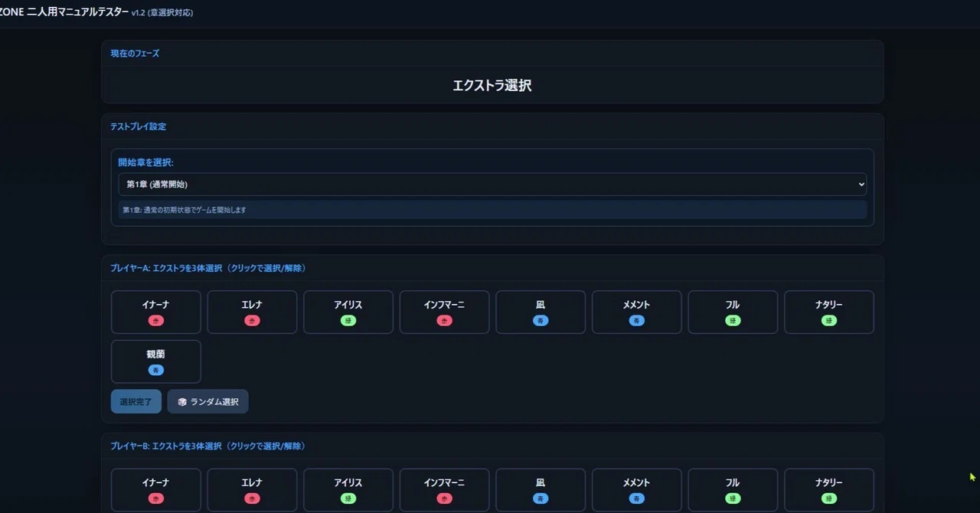This screenshot has width=980, height=513.
Task: Select メメント card in Player B section
Action: [x=636, y=490]
